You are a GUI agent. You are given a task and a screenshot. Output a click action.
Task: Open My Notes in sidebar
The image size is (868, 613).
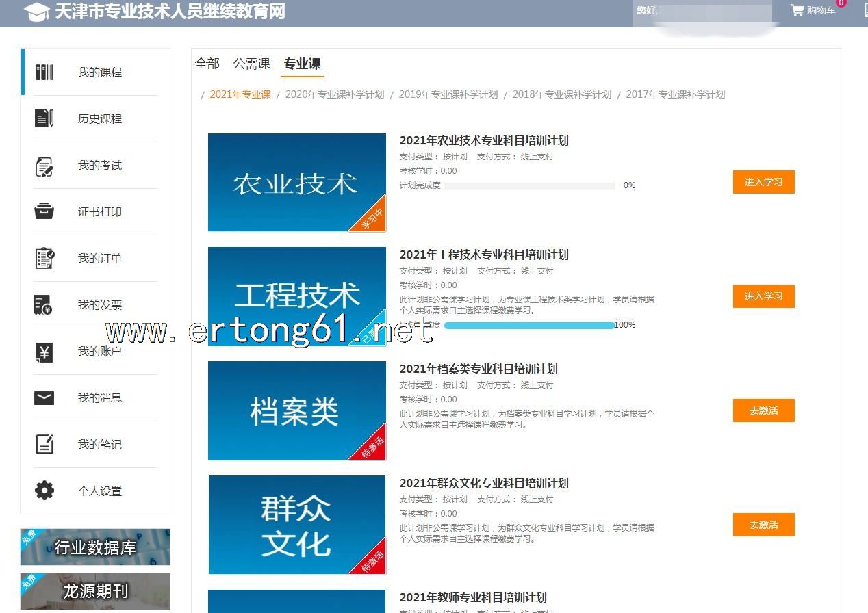tap(99, 445)
